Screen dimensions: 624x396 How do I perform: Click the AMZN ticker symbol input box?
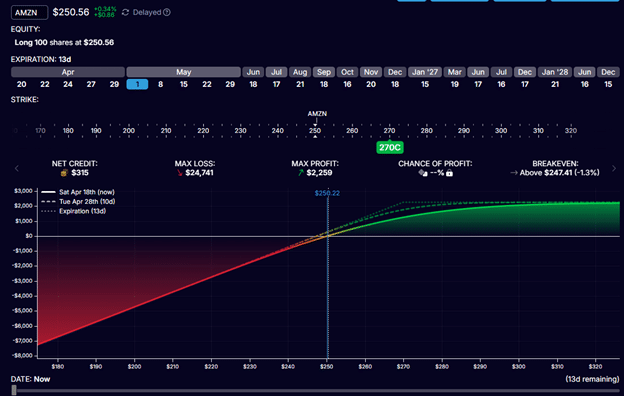[29, 12]
